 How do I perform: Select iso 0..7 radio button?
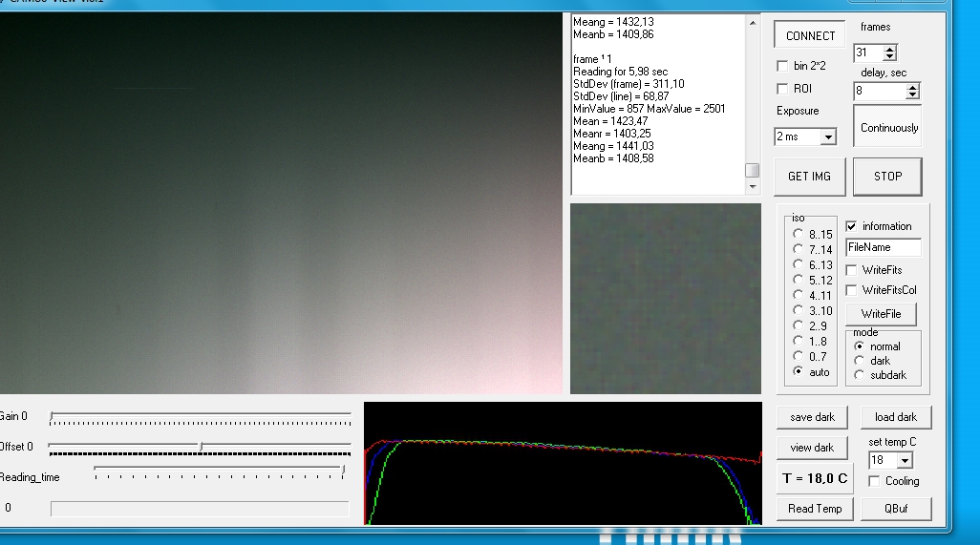click(x=799, y=356)
